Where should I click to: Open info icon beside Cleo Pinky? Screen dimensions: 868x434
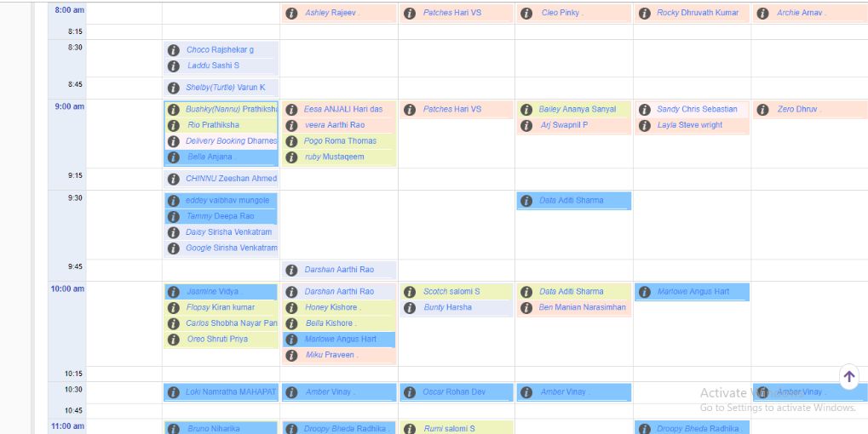526,14
